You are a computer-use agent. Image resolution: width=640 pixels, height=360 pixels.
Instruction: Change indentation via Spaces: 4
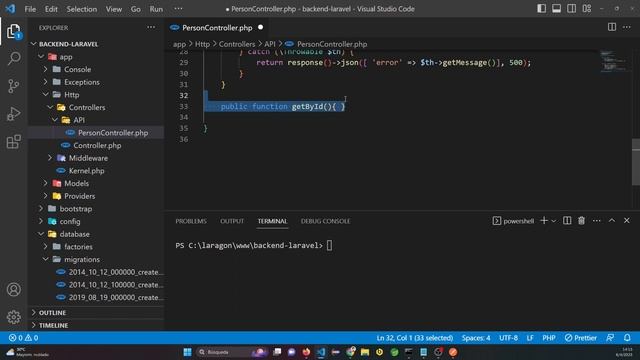pos(476,338)
